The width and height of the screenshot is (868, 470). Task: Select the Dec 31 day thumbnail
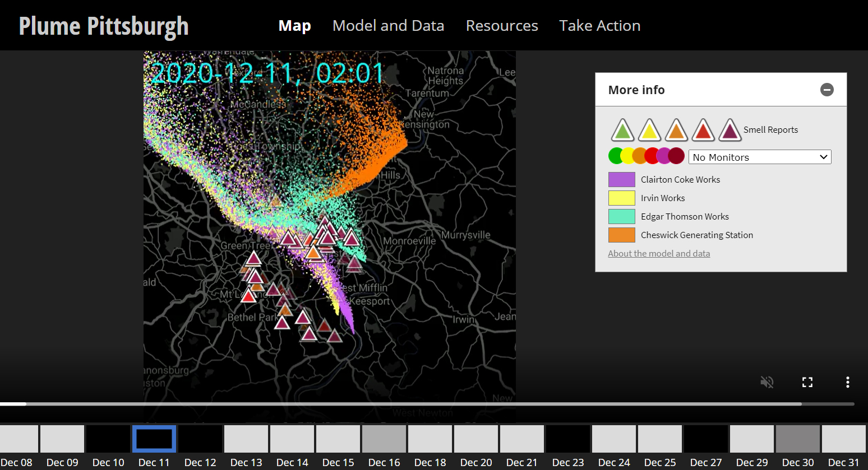(844, 439)
